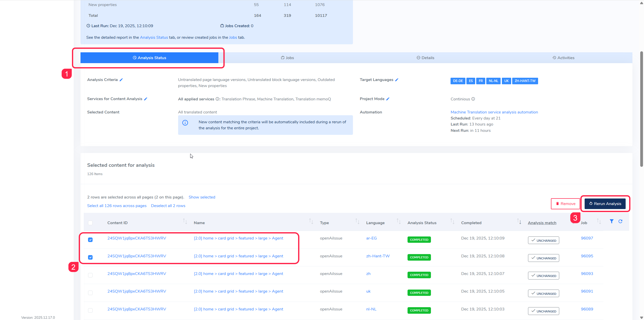Click Analysis match column header
Screen dimensions: 644x320
click(542, 223)
